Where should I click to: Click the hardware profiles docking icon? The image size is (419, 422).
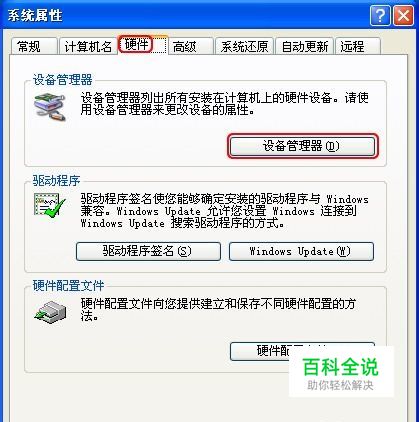(50, 312)
